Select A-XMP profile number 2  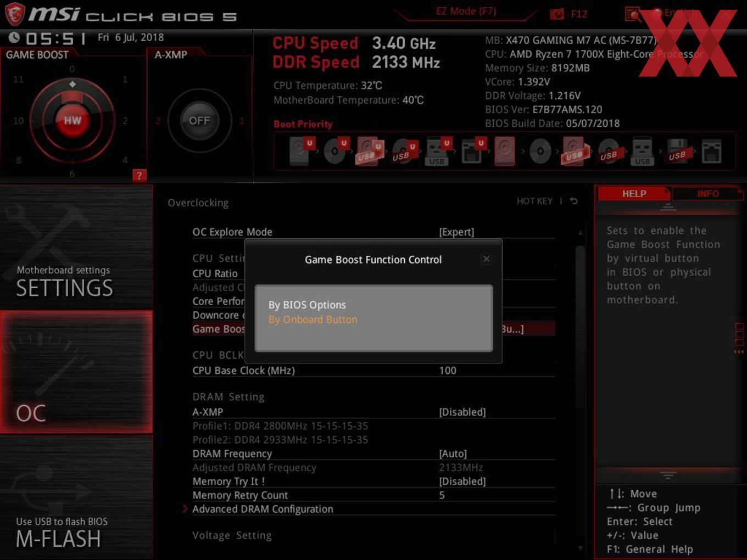click(x=158, y=121)
